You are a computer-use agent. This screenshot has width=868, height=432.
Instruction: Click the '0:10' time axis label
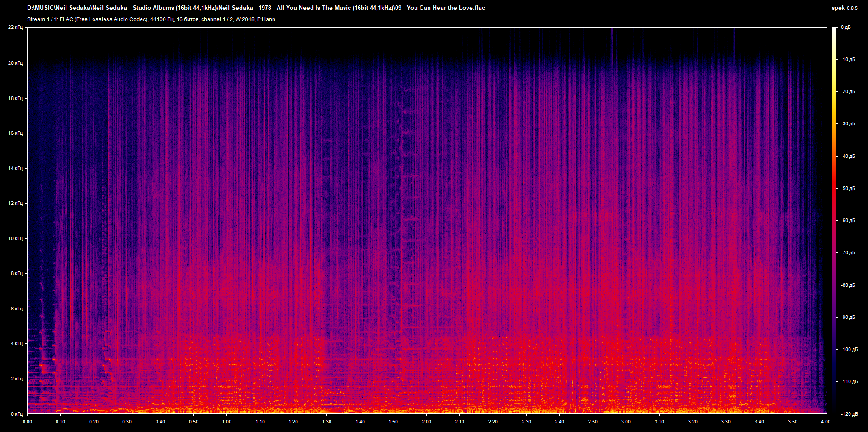tap(61, 422)
